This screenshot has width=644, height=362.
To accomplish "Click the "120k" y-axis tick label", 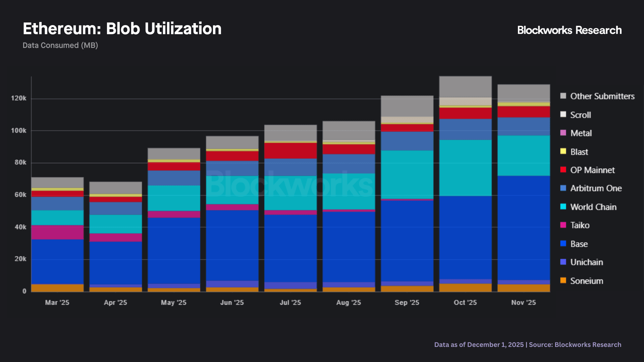I will click(x=18, y=98).
